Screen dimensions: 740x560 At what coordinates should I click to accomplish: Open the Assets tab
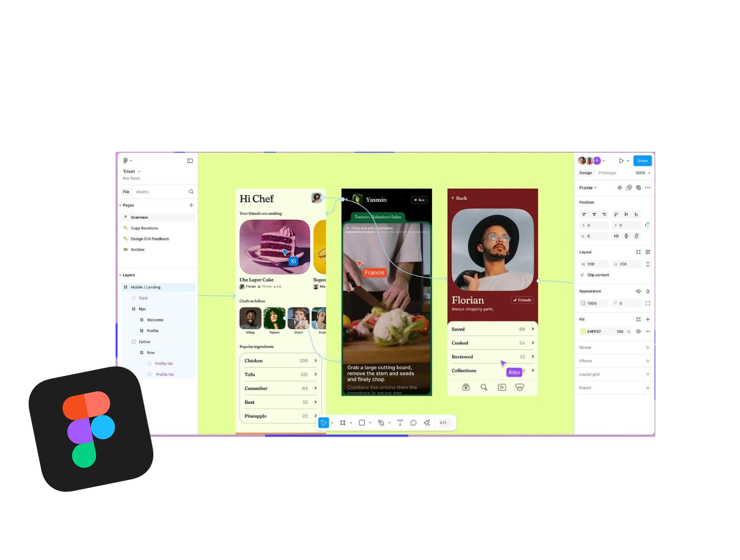pos(142,191)
